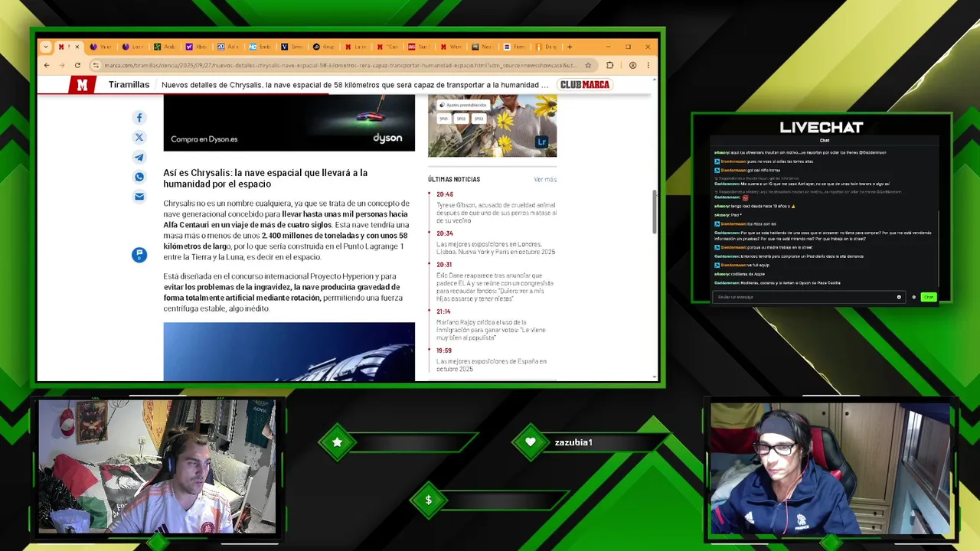Click the browser address bar URL
Viewport: 980px width, 551px height.
[x=341, y=65]
